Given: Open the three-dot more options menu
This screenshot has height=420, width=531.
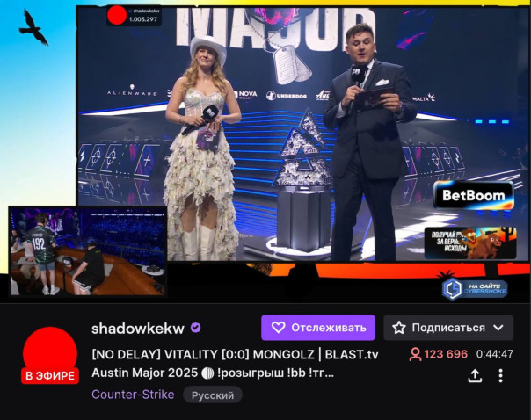Looking at the screenshot, I should point(500,376).
